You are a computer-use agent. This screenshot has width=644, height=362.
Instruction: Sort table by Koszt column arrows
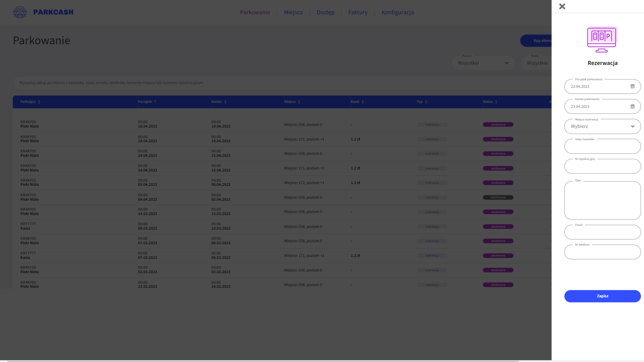click(363, 102)
